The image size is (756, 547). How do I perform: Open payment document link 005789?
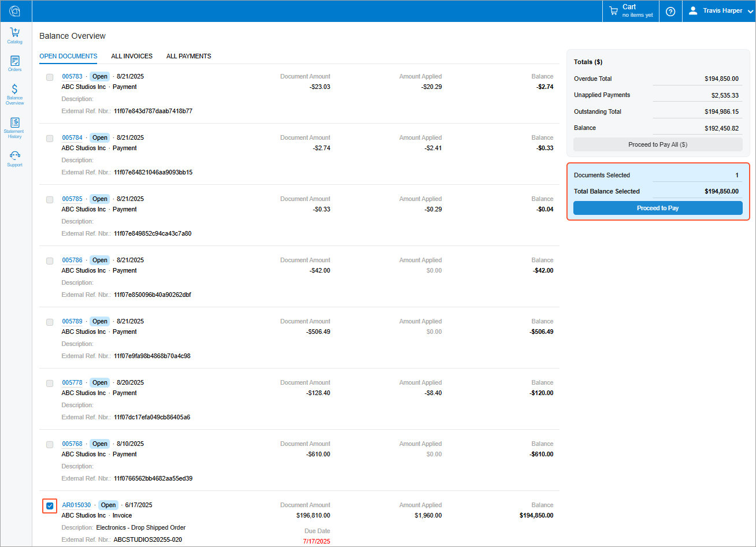pyautogui.click(x=72, y=321)
